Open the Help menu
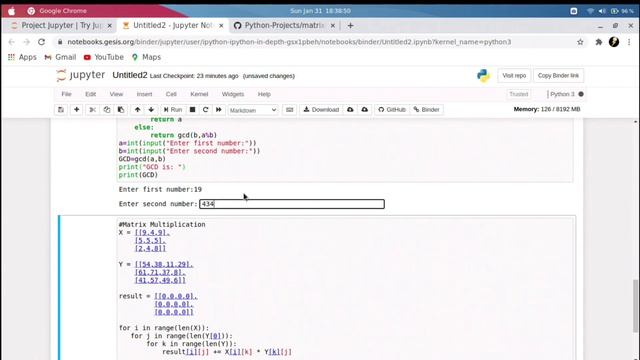640x360 pixels. 264,94
